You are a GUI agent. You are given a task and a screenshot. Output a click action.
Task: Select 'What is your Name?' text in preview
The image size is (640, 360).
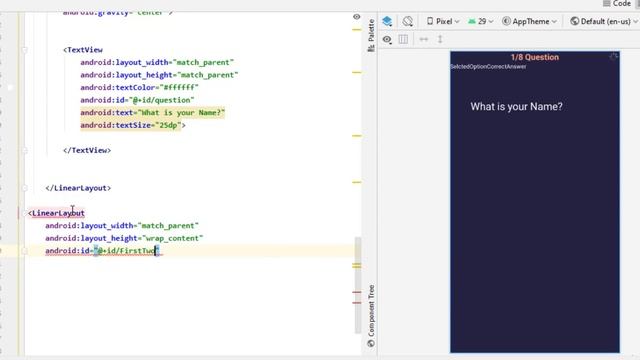(516, 107)
